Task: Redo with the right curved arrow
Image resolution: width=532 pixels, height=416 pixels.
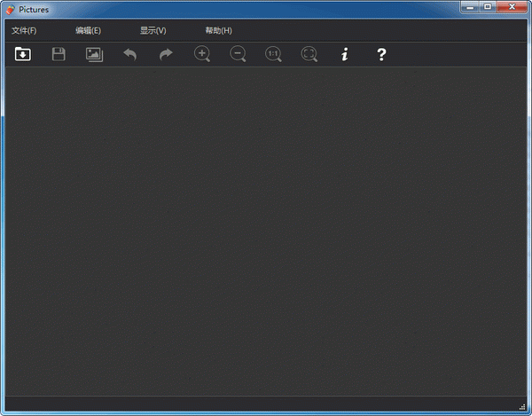Action: 166,54
